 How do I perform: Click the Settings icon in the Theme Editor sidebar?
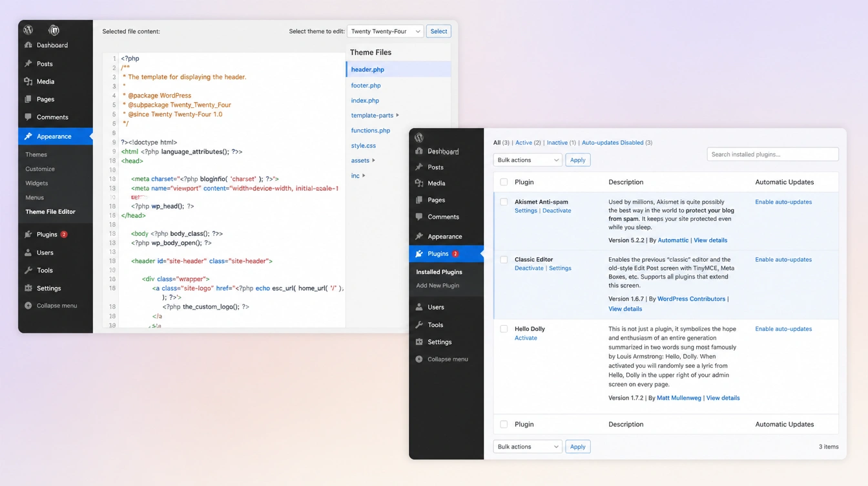tap(28, 288)
